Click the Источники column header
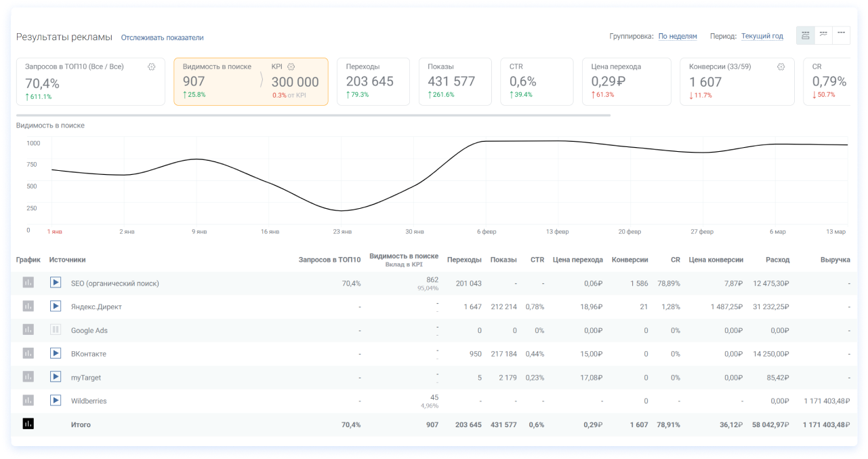 tap(68, 260)
